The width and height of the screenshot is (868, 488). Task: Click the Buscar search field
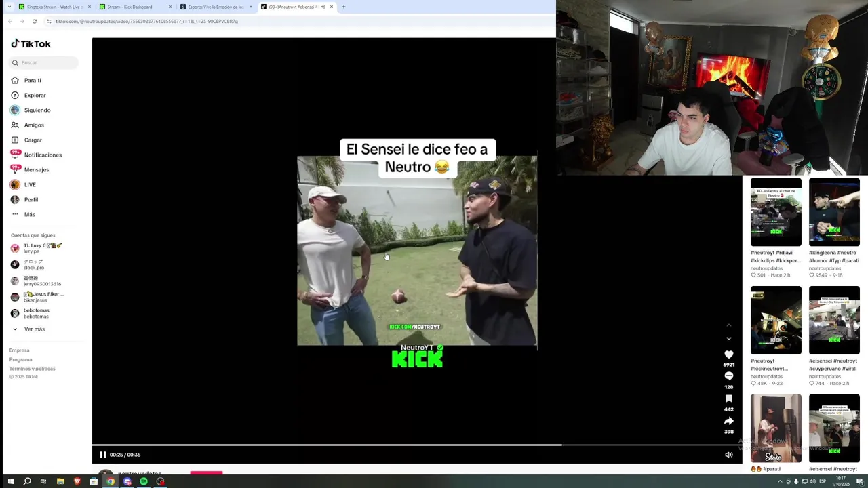point(44,63)
